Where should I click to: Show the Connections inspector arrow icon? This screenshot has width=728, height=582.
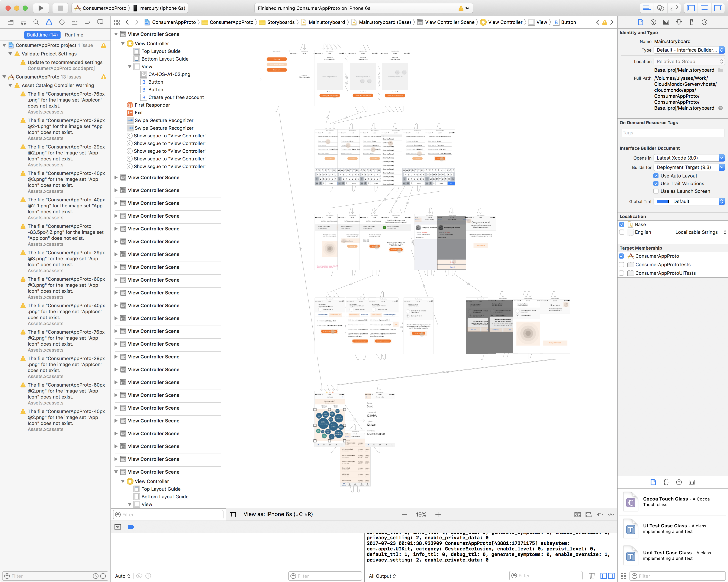tap(704, 22)
